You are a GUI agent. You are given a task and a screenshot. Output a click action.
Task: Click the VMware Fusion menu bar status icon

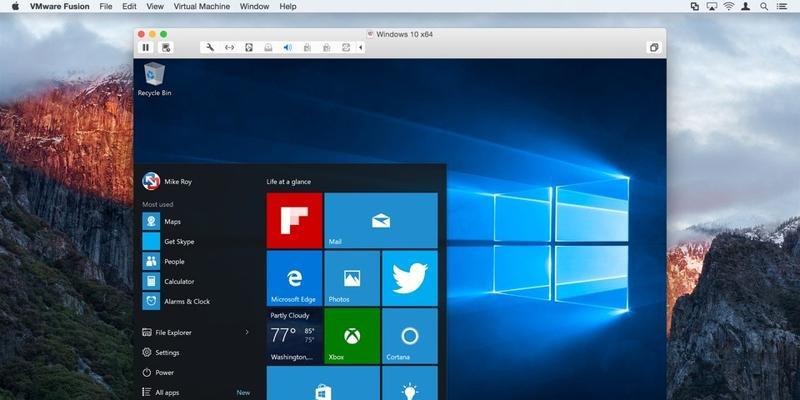695,6
